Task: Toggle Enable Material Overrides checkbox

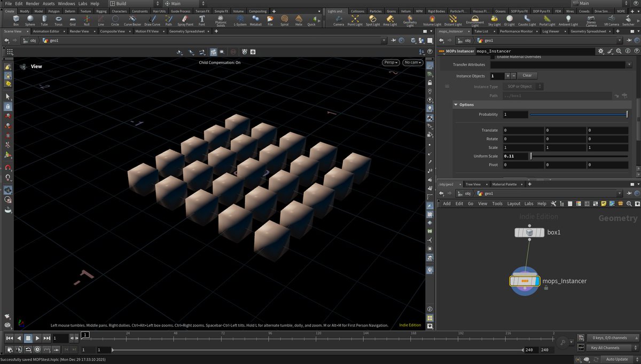Action: pos(493,57)
